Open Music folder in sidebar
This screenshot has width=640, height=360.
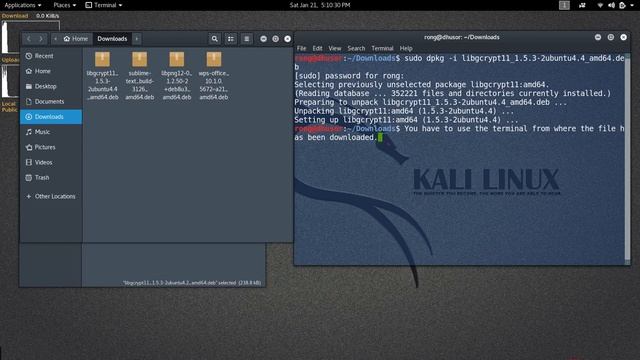[51, 132]
